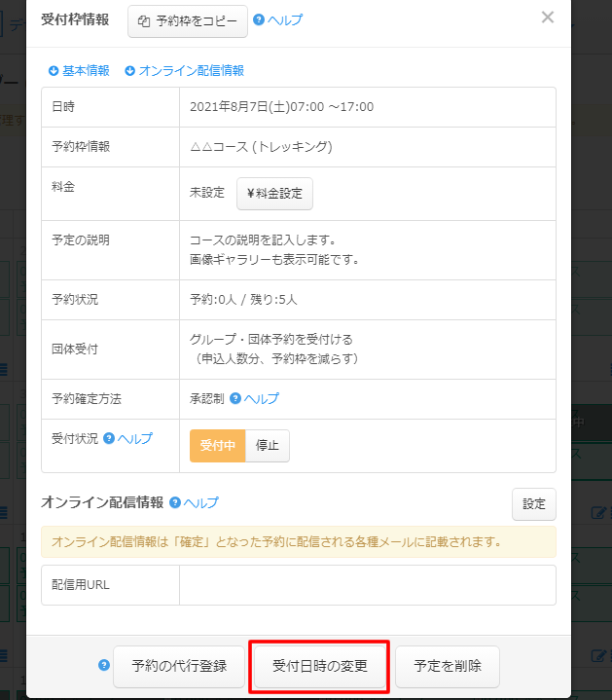Click the down-arrow icon beside 基本情報
This screenshot has width=612, height=700.
click(x=53, y=71)
